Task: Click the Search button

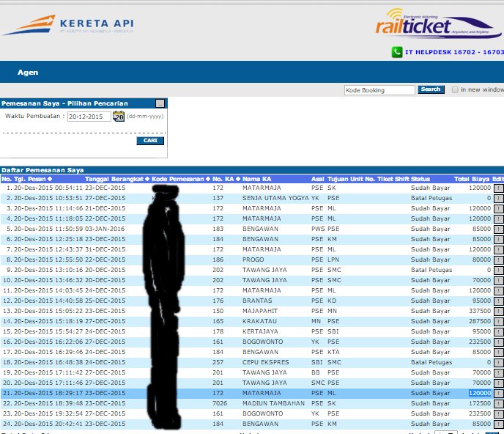Action: [431, 89]
